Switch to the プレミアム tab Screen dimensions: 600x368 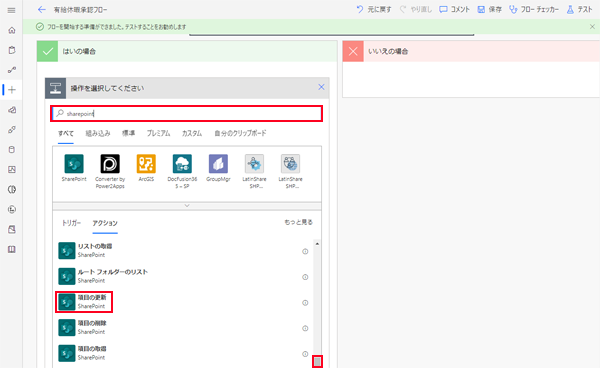[158, 134]
